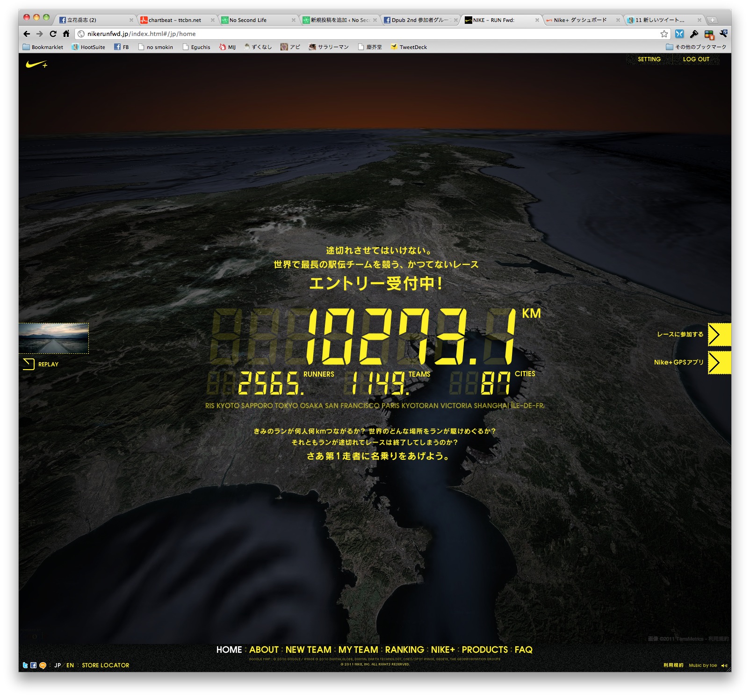This screenshot has height=700, width=750.
Task: Click the SETTING link
Action: pos(649,59)
